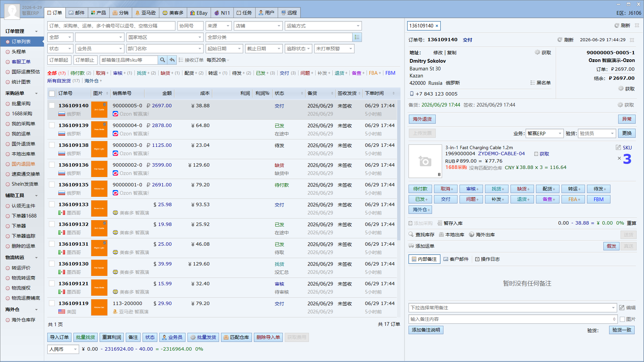Click the phone icon before +7 843 123 0005
Viewport: 644px width, 362px height.
(412, 94)
